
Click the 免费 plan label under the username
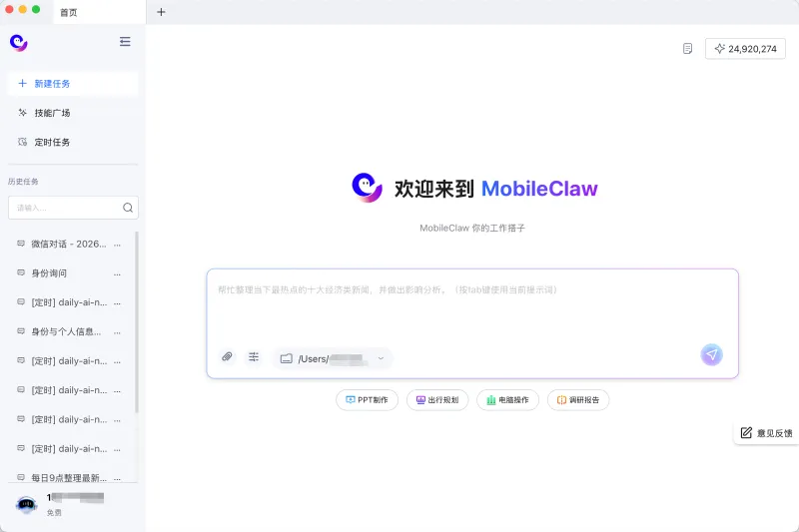(x=54, y=513)
